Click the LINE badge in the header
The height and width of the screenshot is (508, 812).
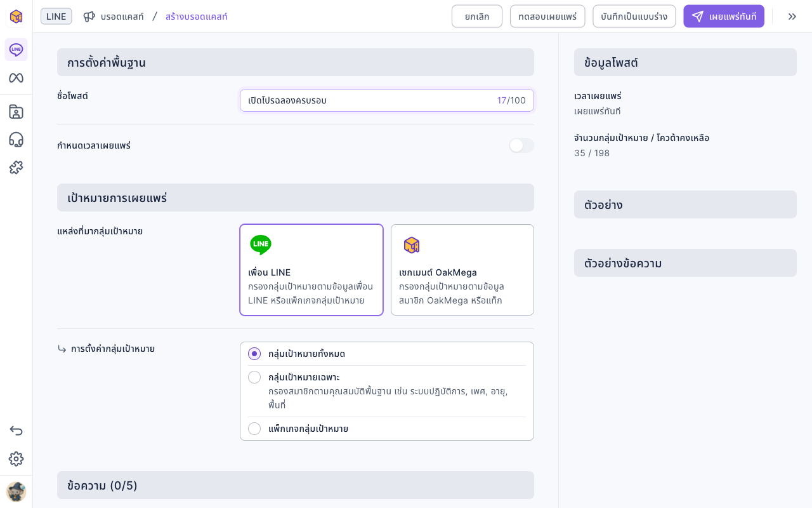pos(56,17)
